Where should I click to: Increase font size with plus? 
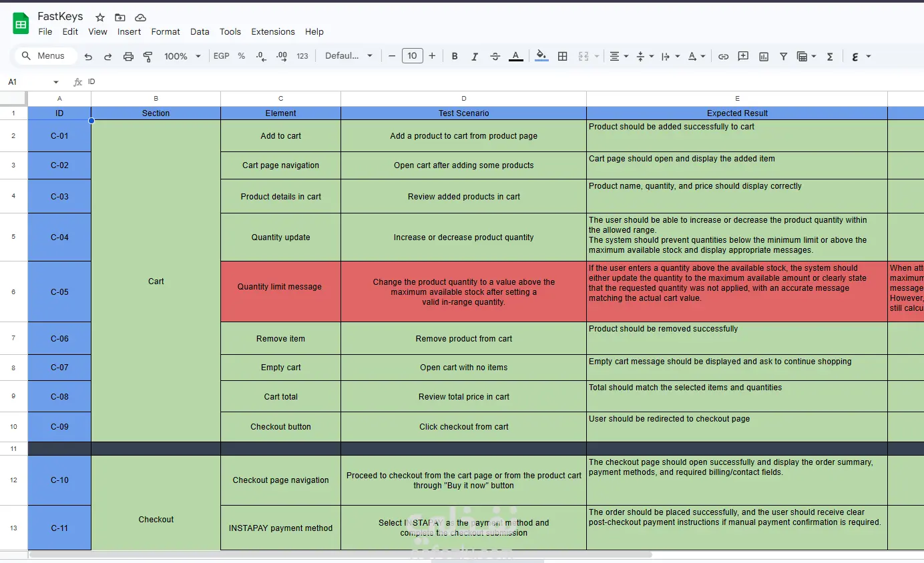click(432, 56)
